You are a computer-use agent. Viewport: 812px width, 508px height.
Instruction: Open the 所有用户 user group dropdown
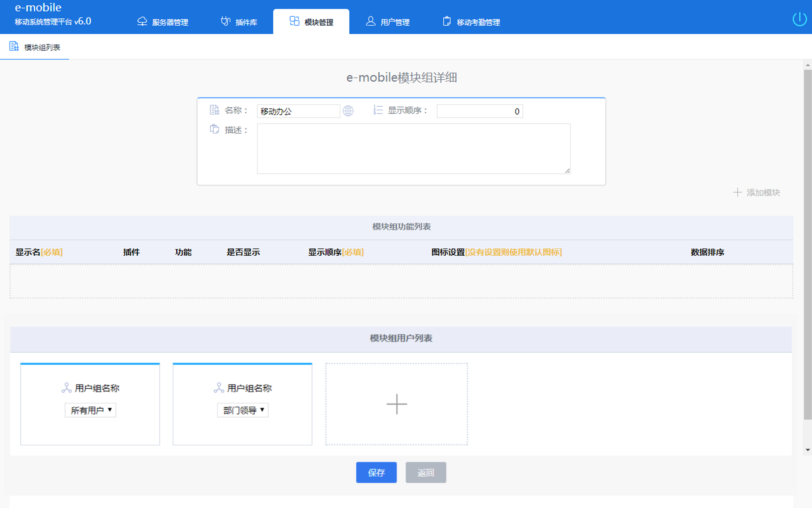(x=90, y=410)
